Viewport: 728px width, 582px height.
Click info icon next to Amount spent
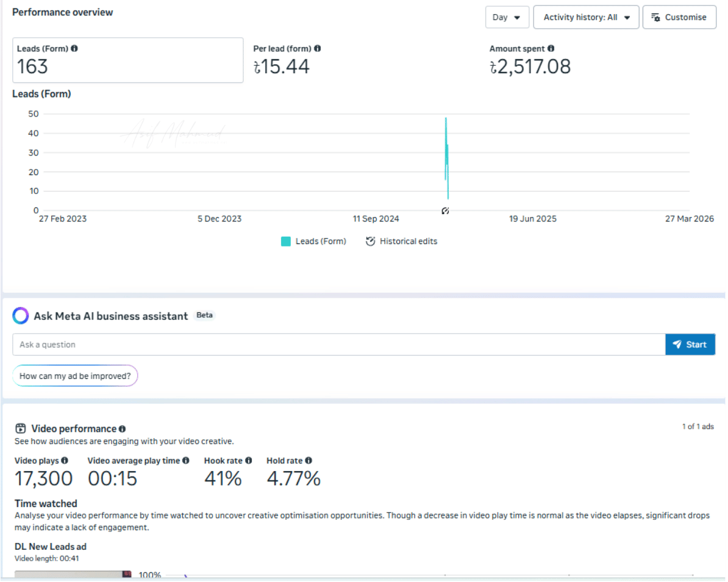point(551,48)
